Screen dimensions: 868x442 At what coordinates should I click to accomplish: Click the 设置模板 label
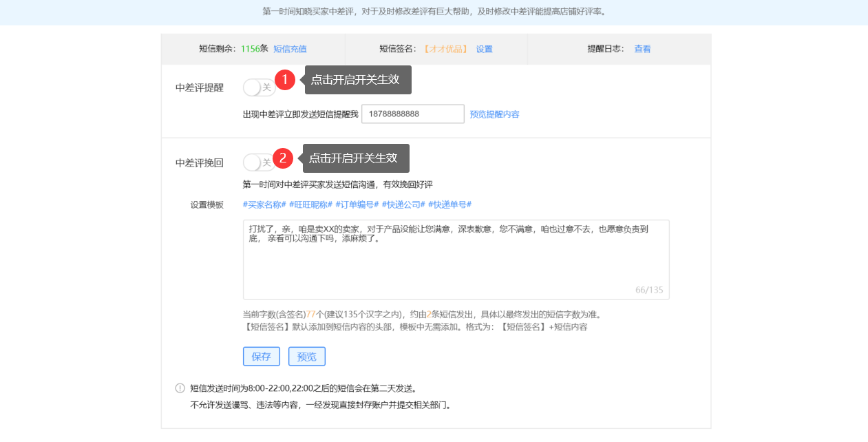(207, 205)
